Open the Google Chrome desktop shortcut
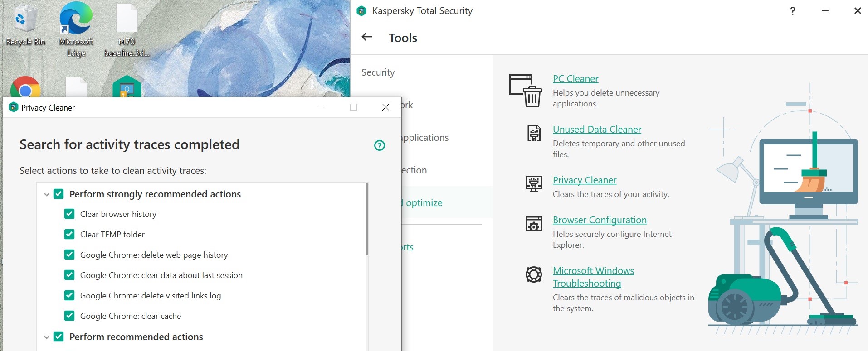This screenshot has height=351, width=868. (25, 87)
